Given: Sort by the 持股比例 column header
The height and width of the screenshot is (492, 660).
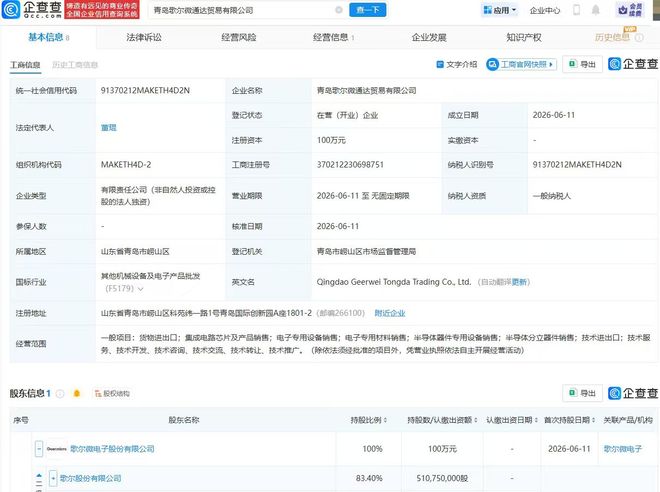Looking at the screenshot, I should (x=368, y=420).
